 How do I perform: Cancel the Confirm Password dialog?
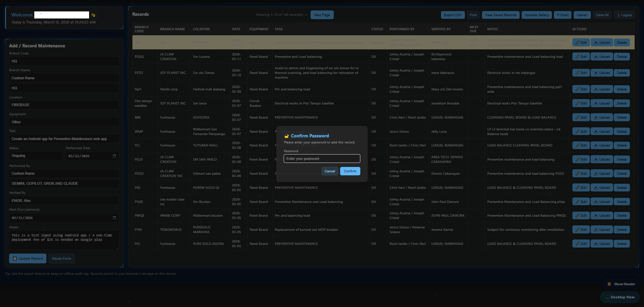coord(329,171)
